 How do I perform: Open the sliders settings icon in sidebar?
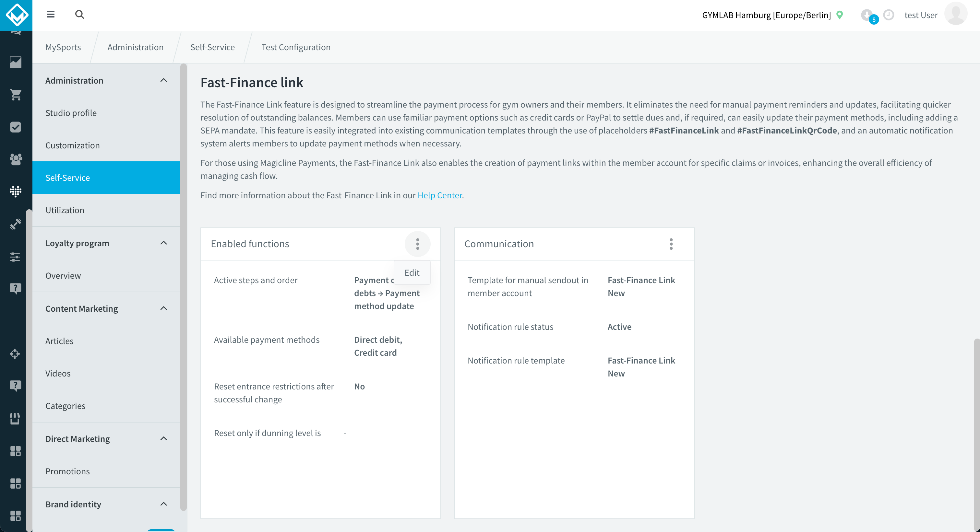[16, 257]
